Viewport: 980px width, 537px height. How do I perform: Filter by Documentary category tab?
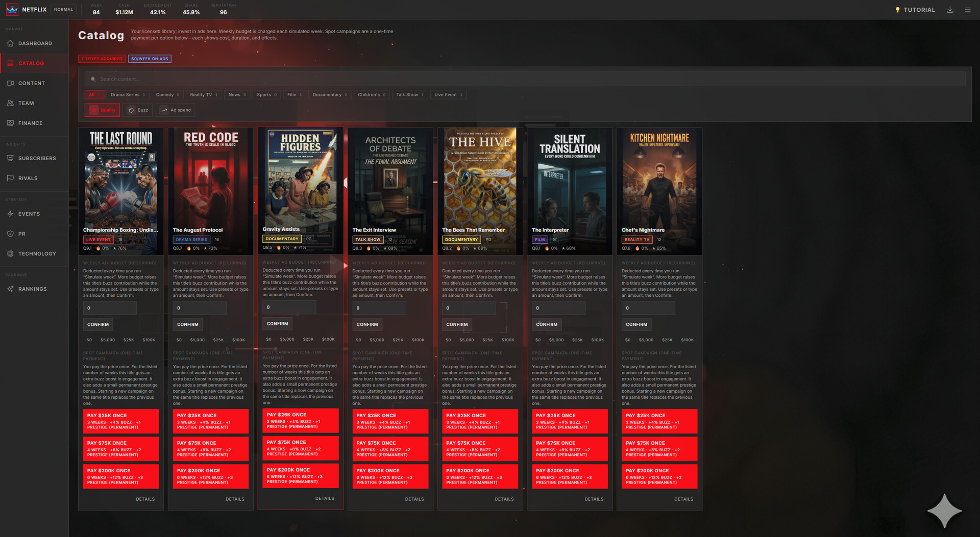330,95
